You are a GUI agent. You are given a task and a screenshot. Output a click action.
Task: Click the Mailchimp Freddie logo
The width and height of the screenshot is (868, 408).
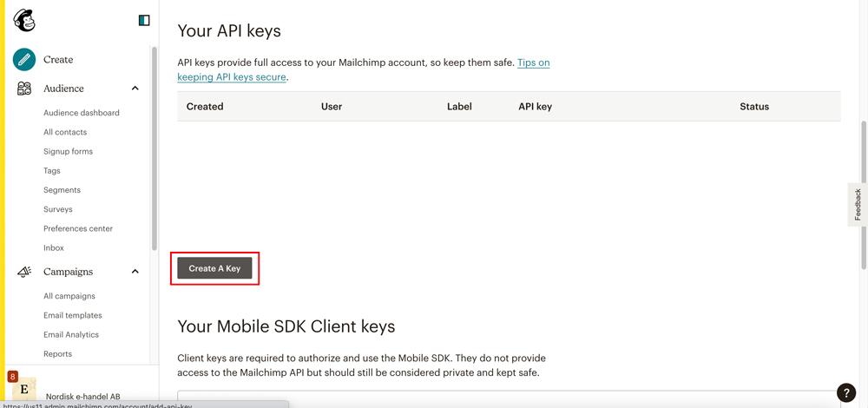[23, 21]
